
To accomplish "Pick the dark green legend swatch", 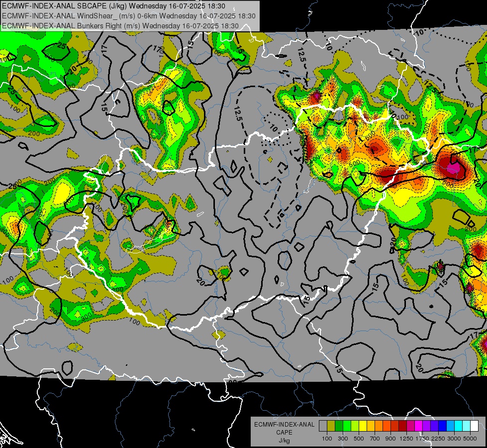I will tap(339, 426).
